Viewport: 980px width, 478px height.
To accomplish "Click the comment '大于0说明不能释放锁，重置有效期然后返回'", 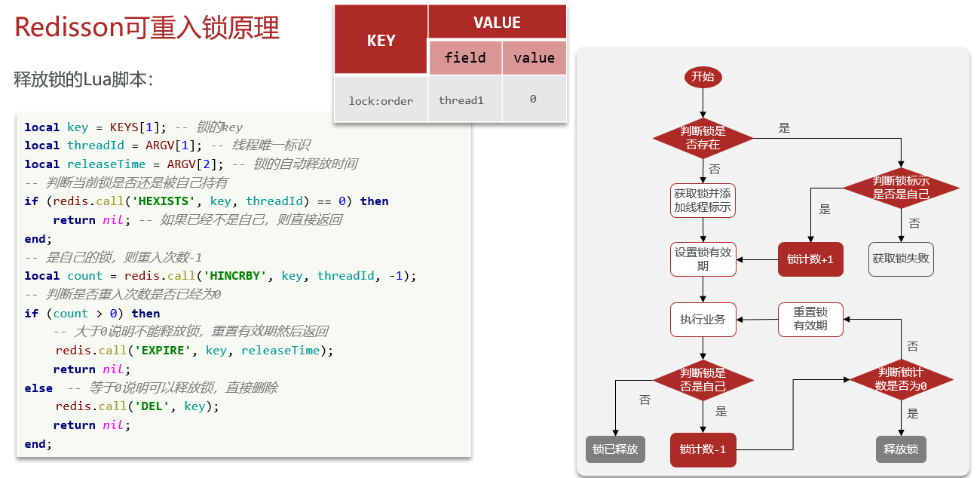I will (x=201, y=332).
